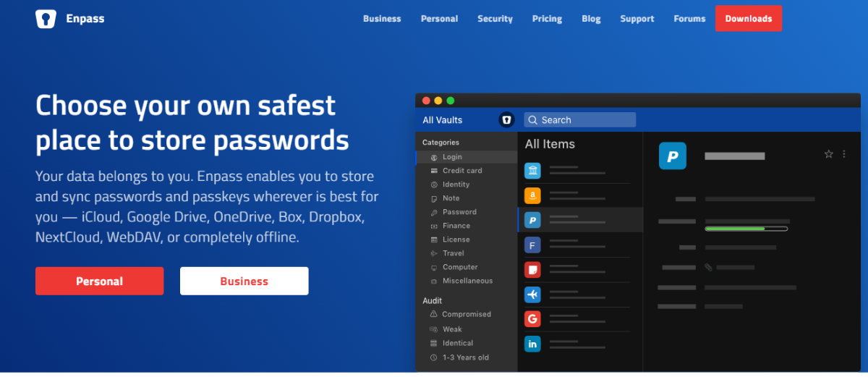Open the Pricing page

[547, 19]
